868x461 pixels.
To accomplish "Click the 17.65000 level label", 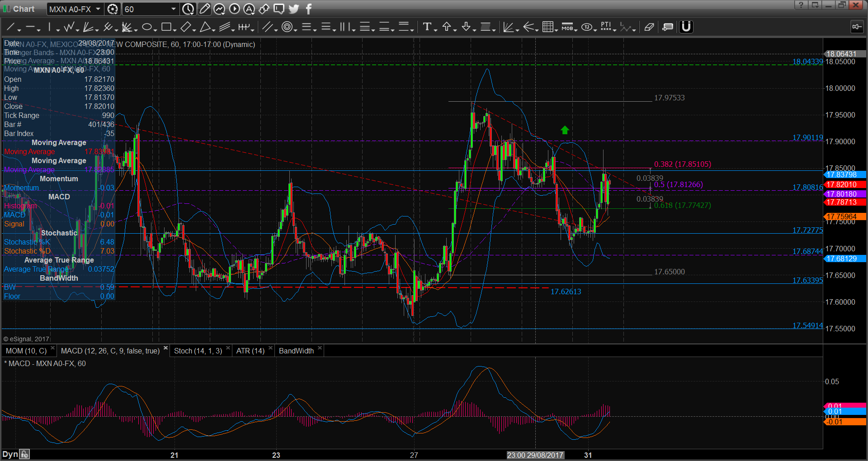I will click(669, 272).
